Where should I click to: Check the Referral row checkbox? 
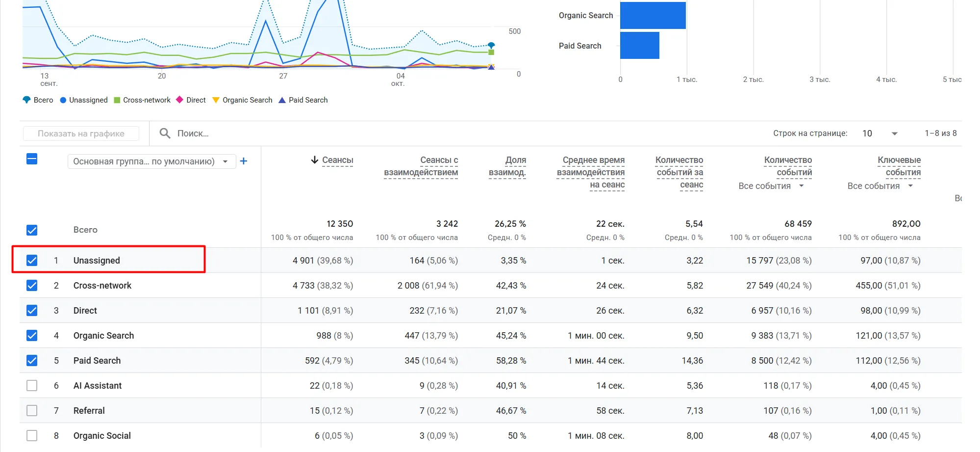pos(32,410)
